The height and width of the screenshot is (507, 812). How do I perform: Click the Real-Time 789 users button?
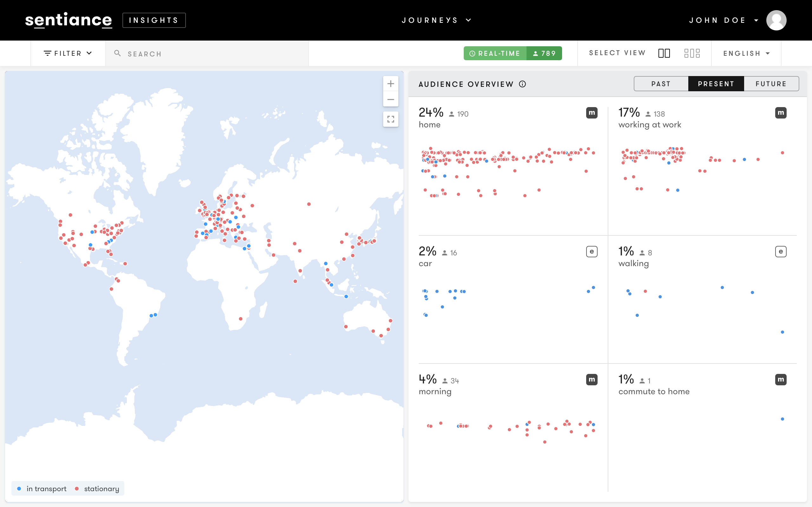tap(512, 53)
